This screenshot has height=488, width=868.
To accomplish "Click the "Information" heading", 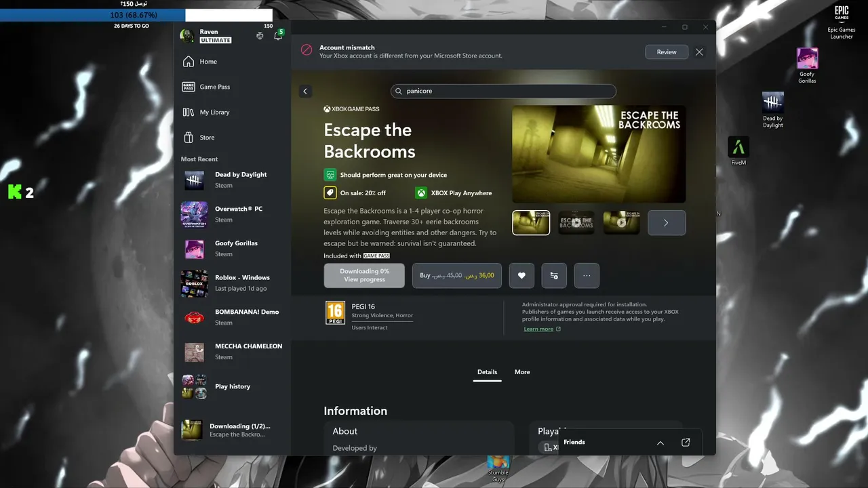I will click(x=355, y=411).
